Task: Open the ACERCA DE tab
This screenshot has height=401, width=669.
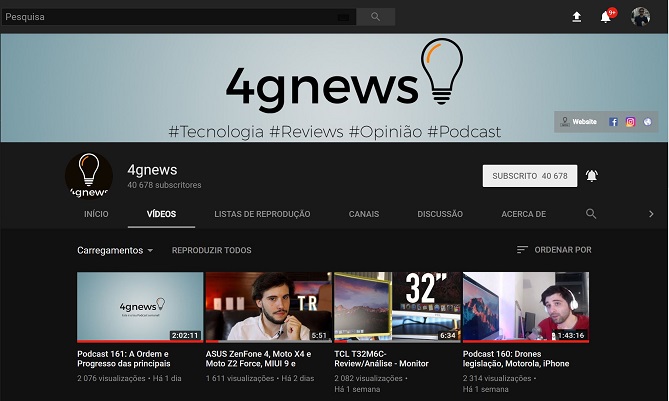Action: pyautogui.click(x=524, y=214)
